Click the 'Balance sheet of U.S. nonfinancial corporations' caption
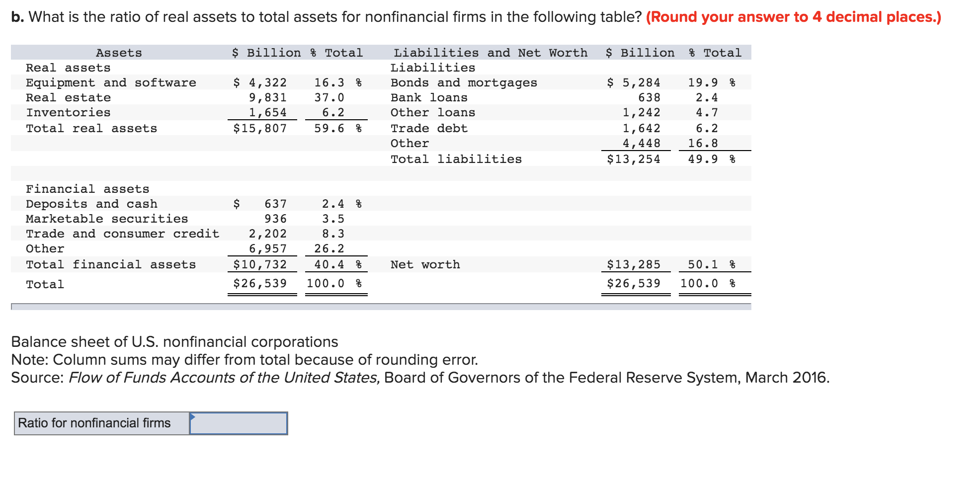The image size is (980, 487). tap(174, 342)
